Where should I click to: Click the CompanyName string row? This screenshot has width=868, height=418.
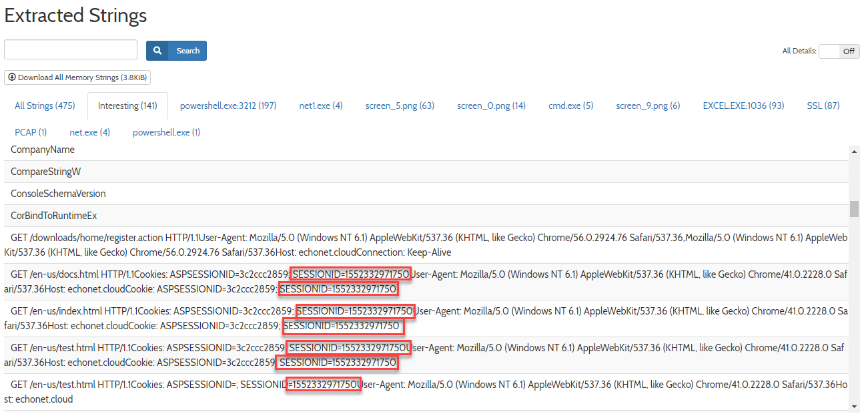click(43, 150)
